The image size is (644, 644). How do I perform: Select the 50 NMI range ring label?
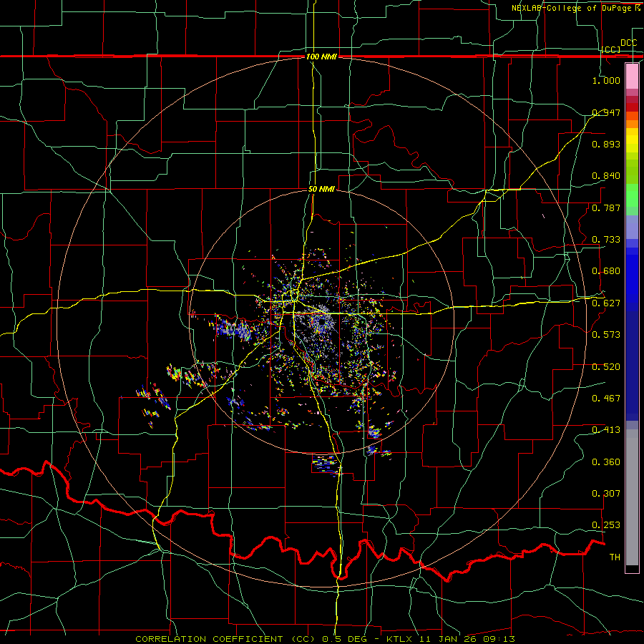coord(321,189)
